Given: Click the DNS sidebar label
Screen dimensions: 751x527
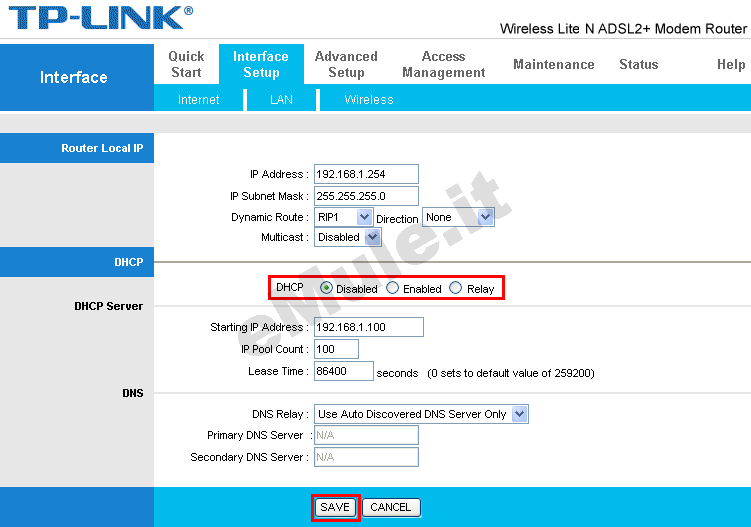Looking at the screenshot, I should pos(133,393).
